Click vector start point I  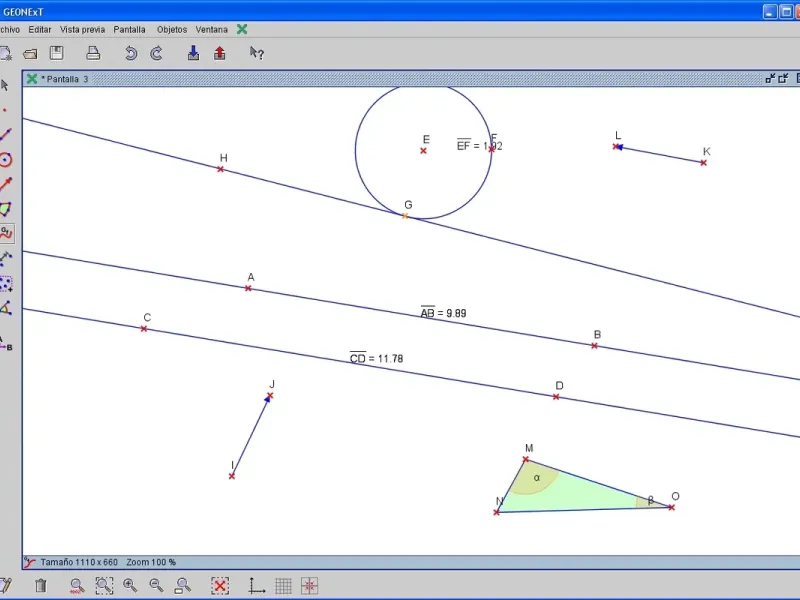(x=232, y=476)
